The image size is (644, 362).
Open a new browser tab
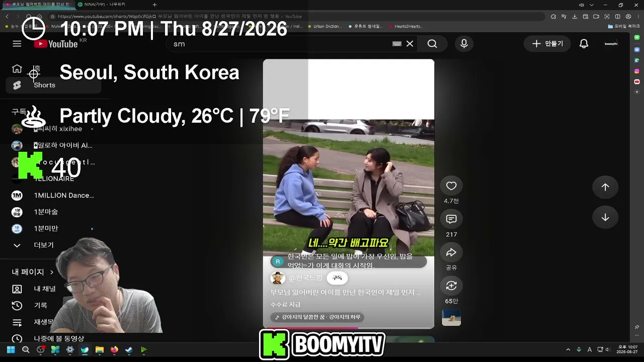point(154,5)
